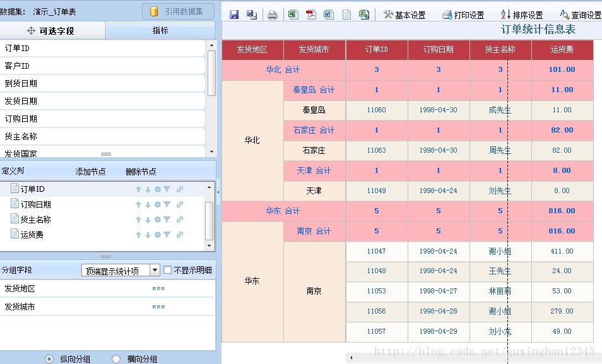Move 货主名称 column up arrow
The height and width of the screenshot is (364, 602).
[x=139, y=220]
